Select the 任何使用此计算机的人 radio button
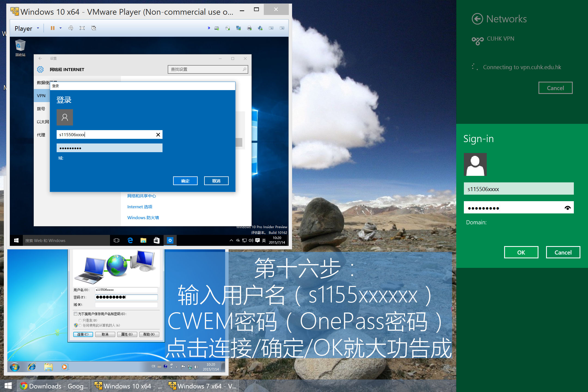The image size is (588, 392). [80, 325]
